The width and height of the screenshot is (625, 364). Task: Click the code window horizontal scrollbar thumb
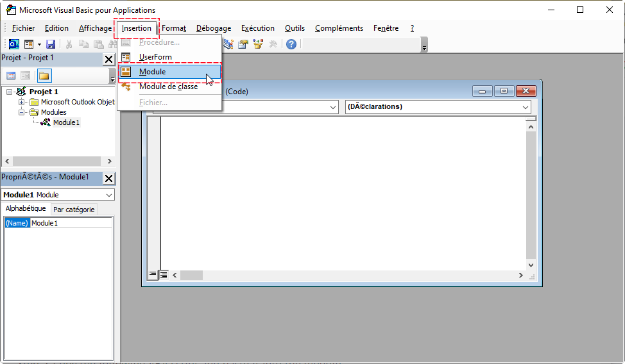(191, 275)
